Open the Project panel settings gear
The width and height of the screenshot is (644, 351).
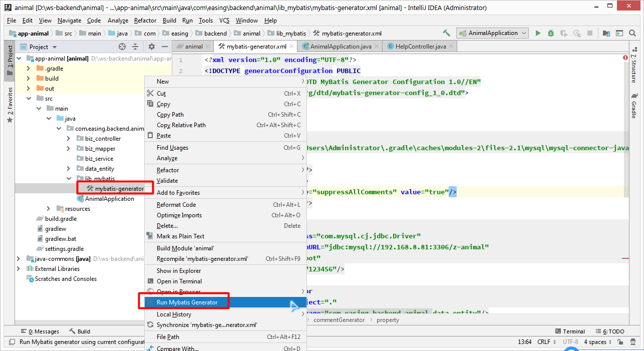[152, 47]
